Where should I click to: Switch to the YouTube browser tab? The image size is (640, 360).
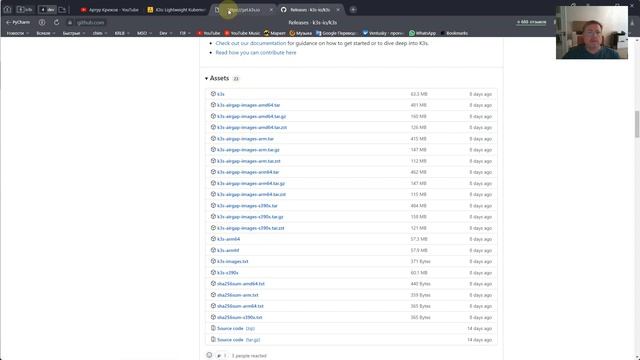(109, 9)
